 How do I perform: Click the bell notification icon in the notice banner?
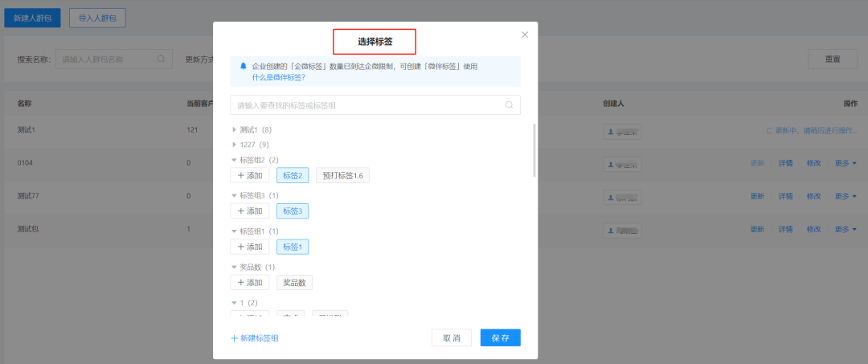(243, 67)
